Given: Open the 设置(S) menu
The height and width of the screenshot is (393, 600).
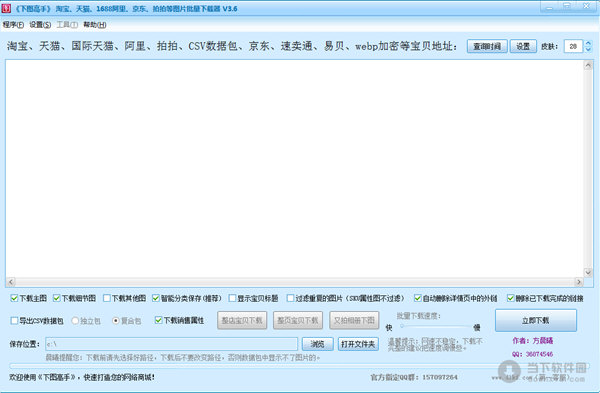Looking at the screenshot, I should pos(40,25).
